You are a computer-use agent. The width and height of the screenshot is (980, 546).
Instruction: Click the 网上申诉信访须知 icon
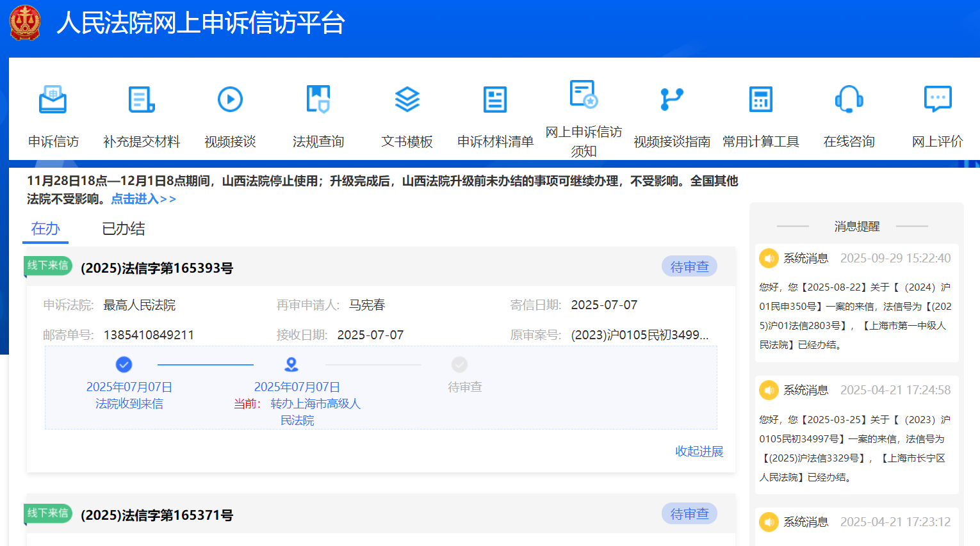[x=584, y=95]
